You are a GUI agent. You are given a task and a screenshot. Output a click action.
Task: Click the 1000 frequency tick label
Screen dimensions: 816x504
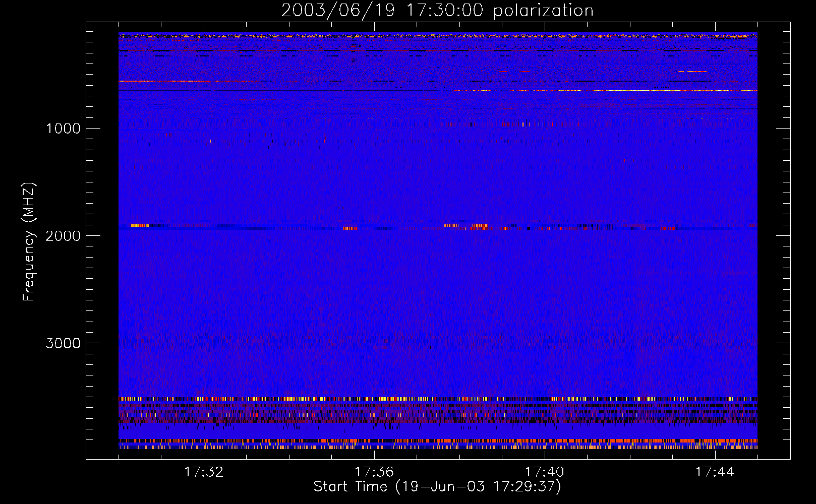coord(63,129)
